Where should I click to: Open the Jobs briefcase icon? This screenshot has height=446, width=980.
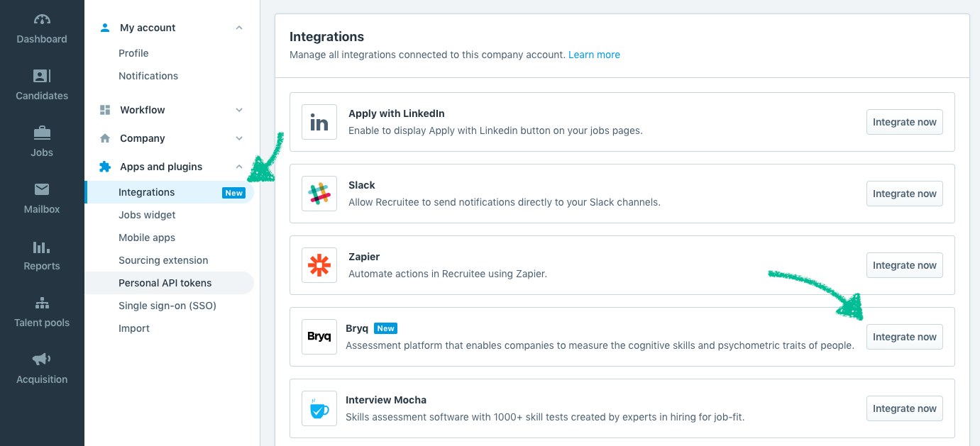(x=42, y=133)
